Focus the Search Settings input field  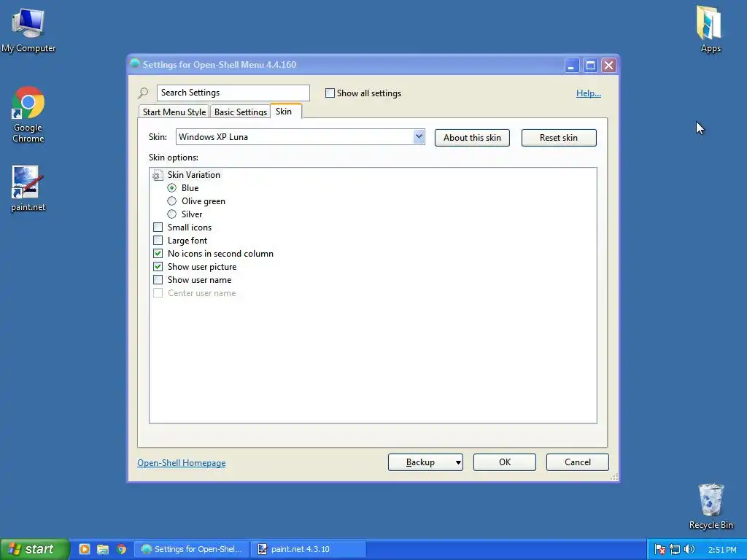[233, 93]
